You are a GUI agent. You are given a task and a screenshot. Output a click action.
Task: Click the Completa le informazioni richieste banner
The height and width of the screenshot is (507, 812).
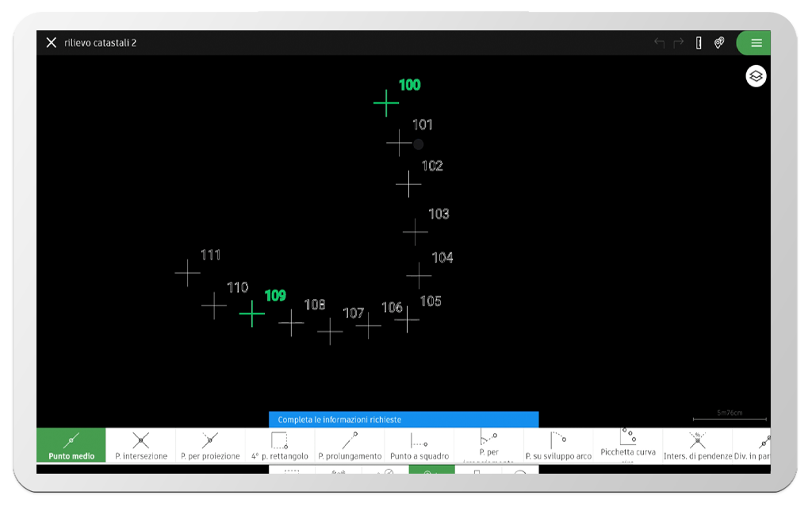point(403,420)
